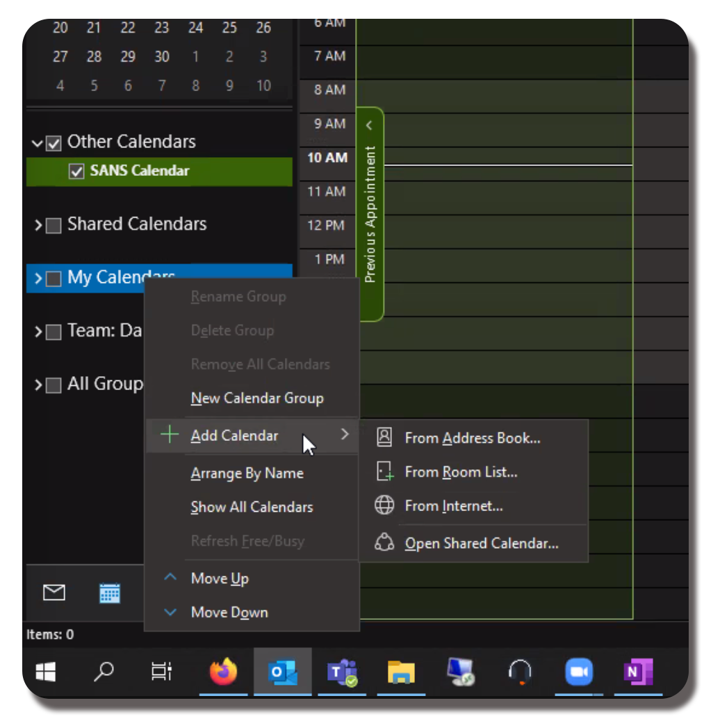Screen dimensions: 720x728
Task: Open OneNote from the taskbar
Action: [639, 672]
